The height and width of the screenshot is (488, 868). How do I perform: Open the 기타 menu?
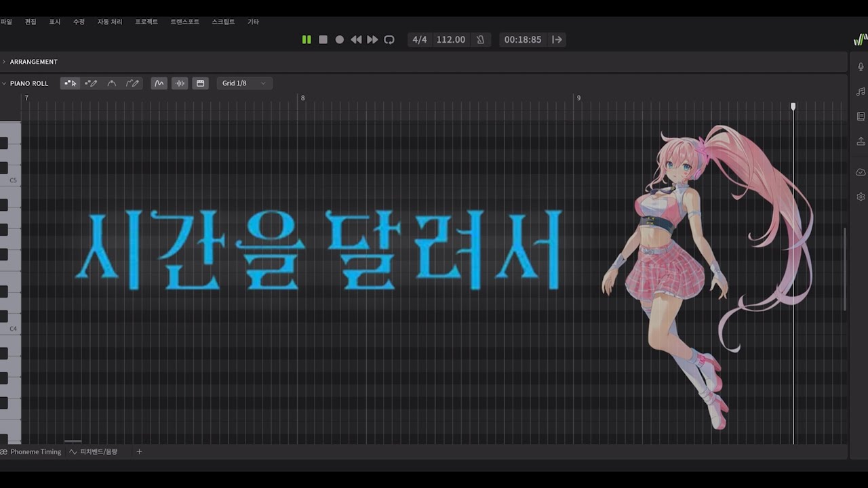pyautogui.click(x=253, y=22)
